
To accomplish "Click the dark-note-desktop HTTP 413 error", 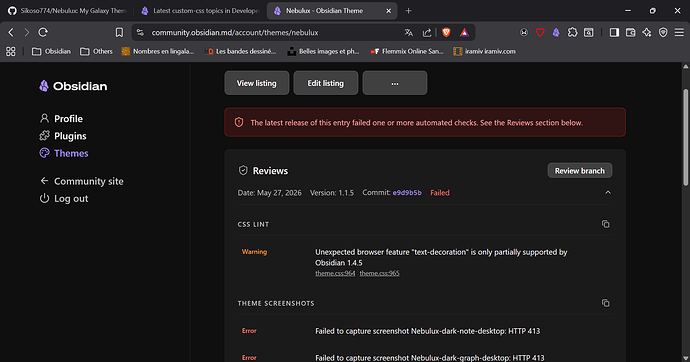I will [427, 331].
